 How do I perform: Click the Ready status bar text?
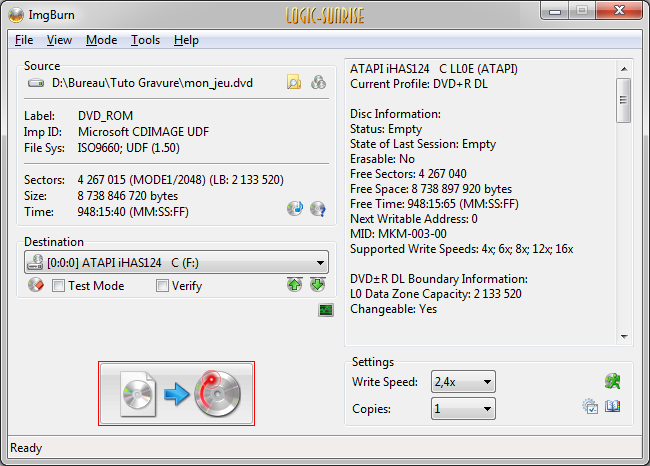26,448
